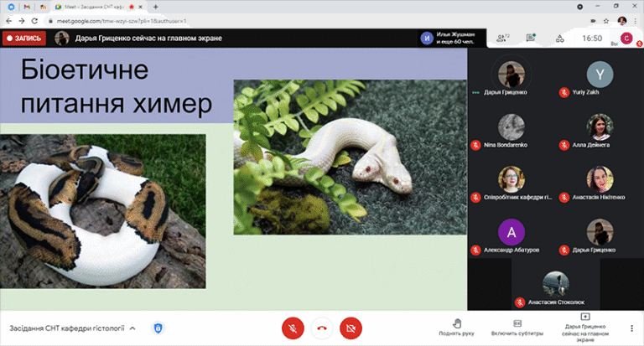Toggle captions with Включить субтитры
Image resolution: width=644 pixels, height=346 pixels.
(517, 327)
